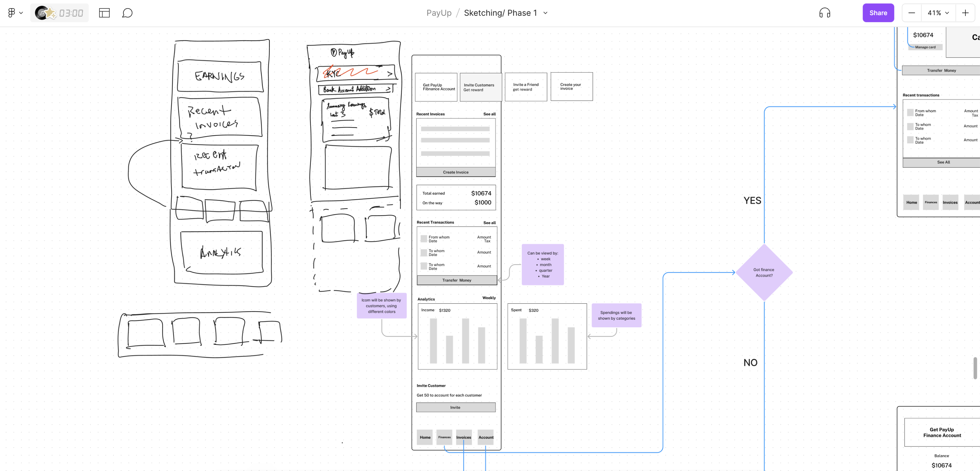Screen dimensions: 980x471
Task: Check the first To whom transaction checkbox
Action: (x=424, y=252)
